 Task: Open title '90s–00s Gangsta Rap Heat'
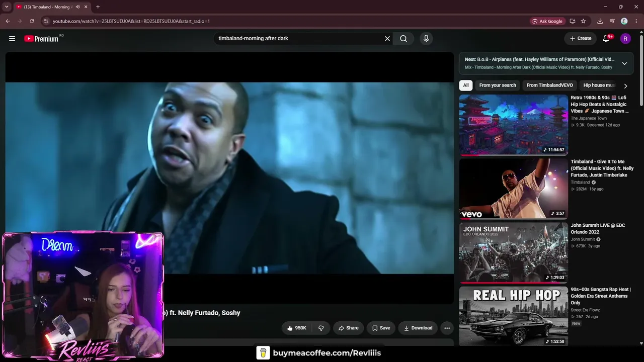coord(601,296)
